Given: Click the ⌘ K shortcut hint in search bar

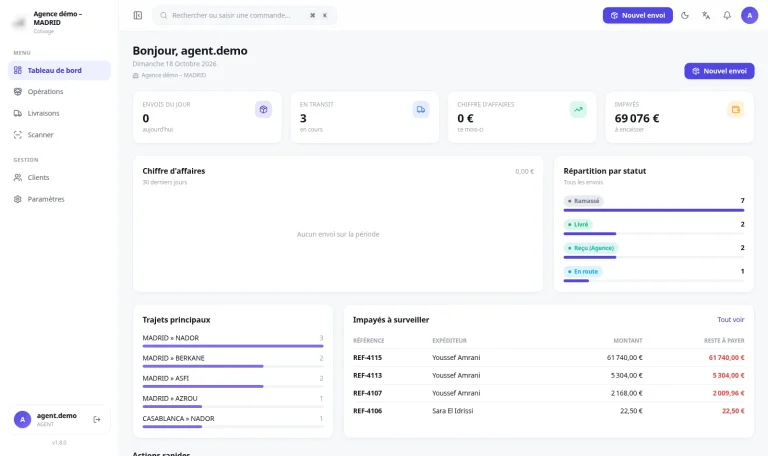Looking at the screenshot, I should 318,15.
